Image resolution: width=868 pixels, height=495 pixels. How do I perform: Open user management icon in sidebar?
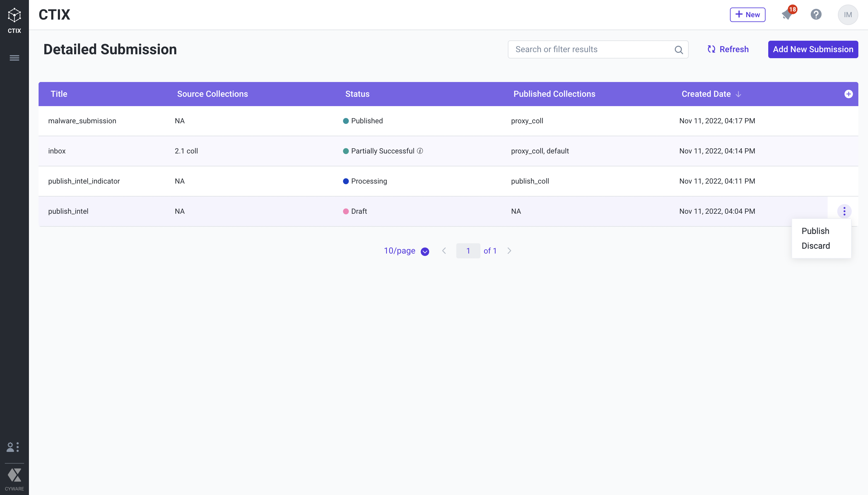[13, 447]
